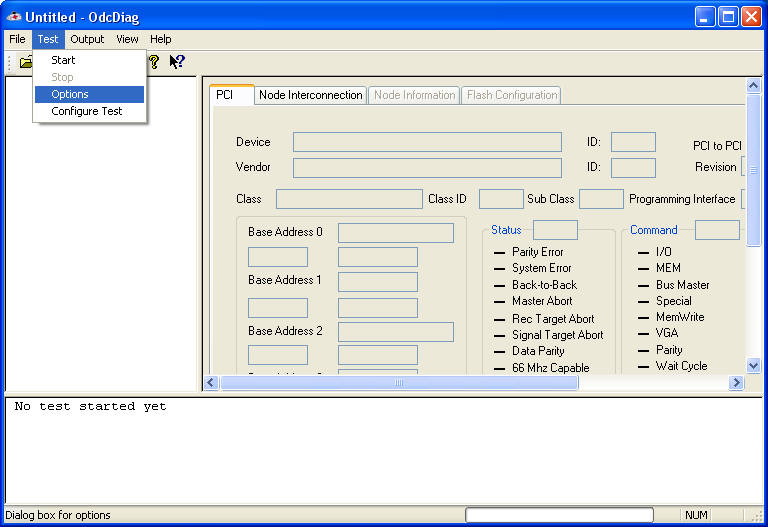Click the Base Address 0 field
The height and width of the screenshot is (527, 768).
[x=396, y=233]
